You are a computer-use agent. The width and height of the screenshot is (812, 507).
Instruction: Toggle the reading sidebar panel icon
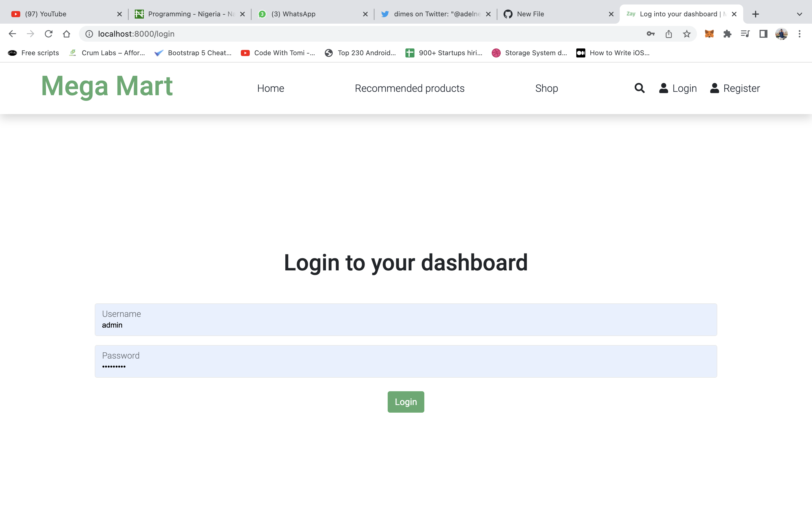tap(763, 34)
